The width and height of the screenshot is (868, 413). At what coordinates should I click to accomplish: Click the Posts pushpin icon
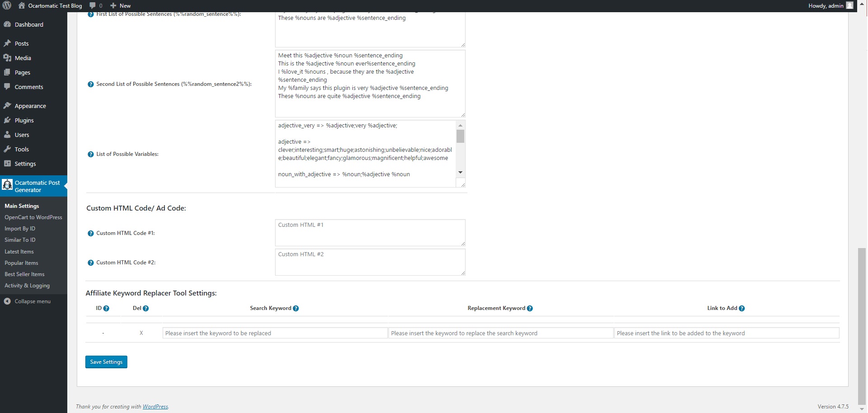click(x=7, y=43)
